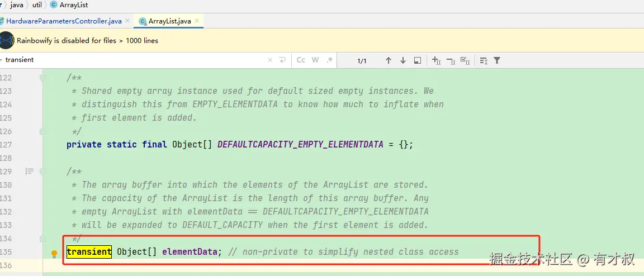The width and height of the screenshot is (644, 276).
Task: Toggle Match Case (Cc) option
Action: [x=301, y=60]
